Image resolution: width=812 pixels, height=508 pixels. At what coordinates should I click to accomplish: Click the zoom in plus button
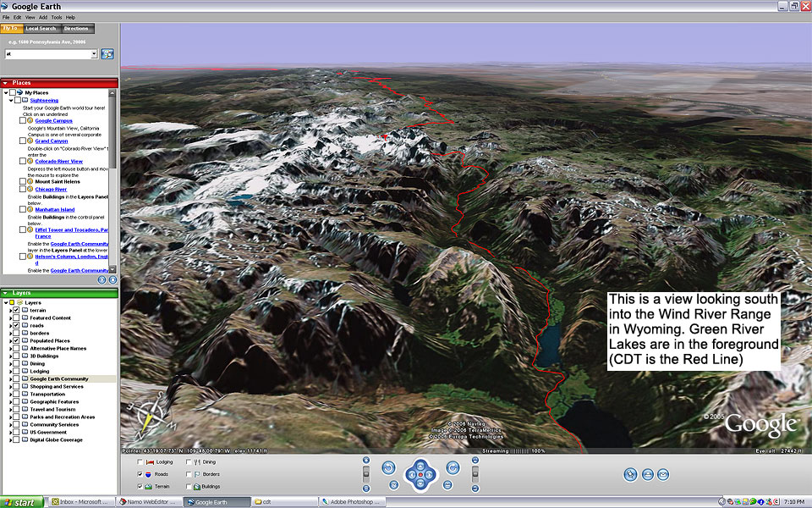point(366,461)
